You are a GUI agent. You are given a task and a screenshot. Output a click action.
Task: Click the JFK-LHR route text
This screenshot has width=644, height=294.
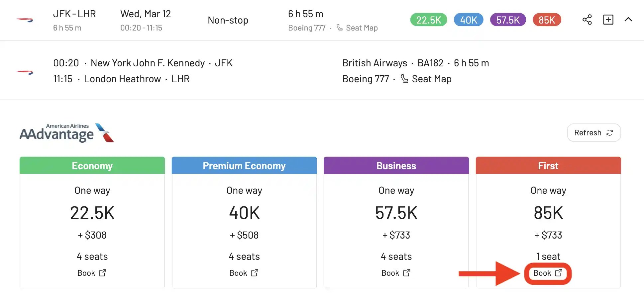74,14
